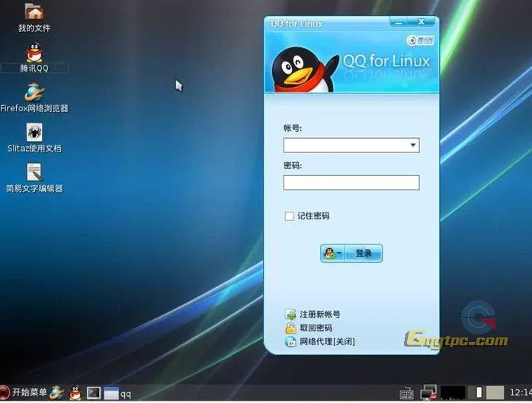Open 网络代理[关闭] proxy settings link
532x403 pixels.
point(327,341)
